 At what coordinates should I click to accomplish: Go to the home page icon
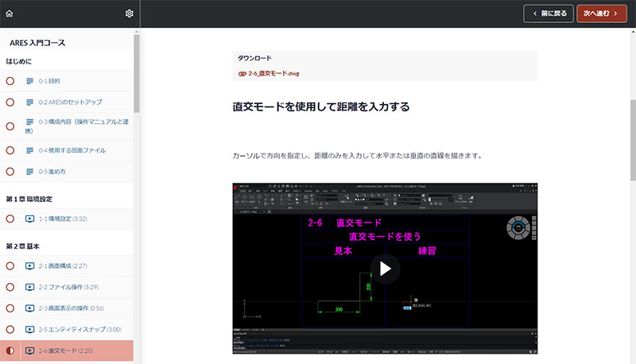point(10,14)
